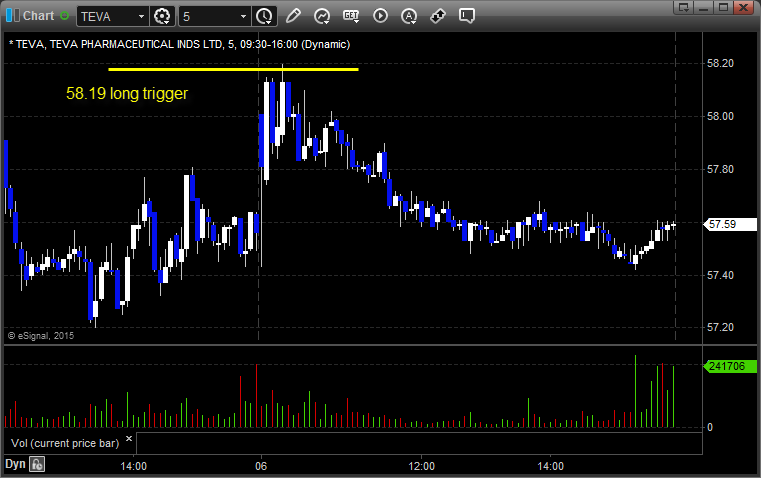The height and width of the screenshot is (478, 761).
Task: Open the alerts A icon menu
Action: tap(409, 16)
